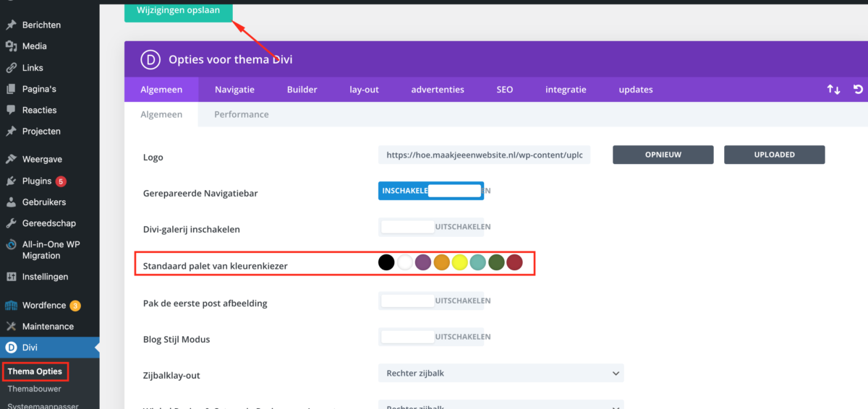Expand Zijbalklay-out dropdown
This screenshot has height=409, width=868.
coord(500,373)
